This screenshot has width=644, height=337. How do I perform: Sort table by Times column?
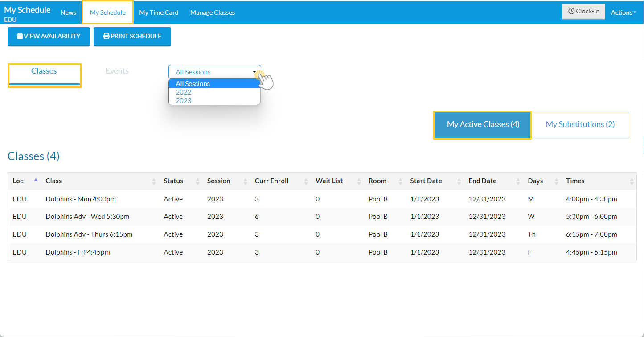(x=599, y=181)
